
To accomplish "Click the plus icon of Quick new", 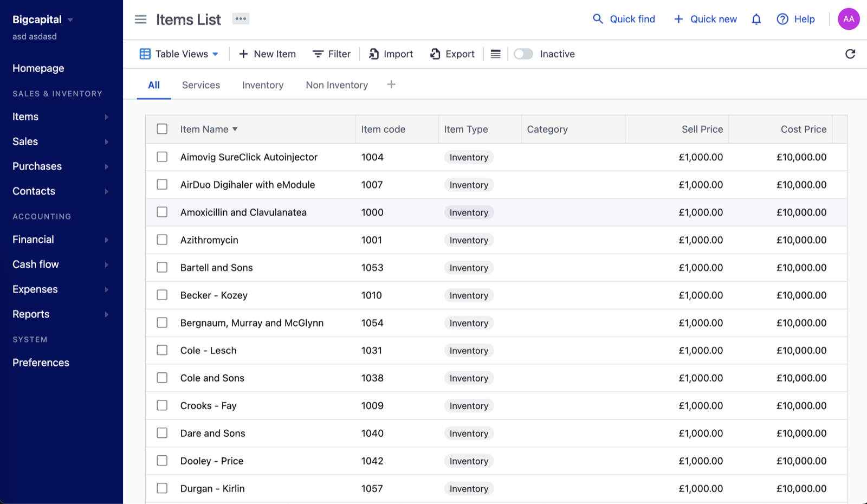I will point(678,20).
